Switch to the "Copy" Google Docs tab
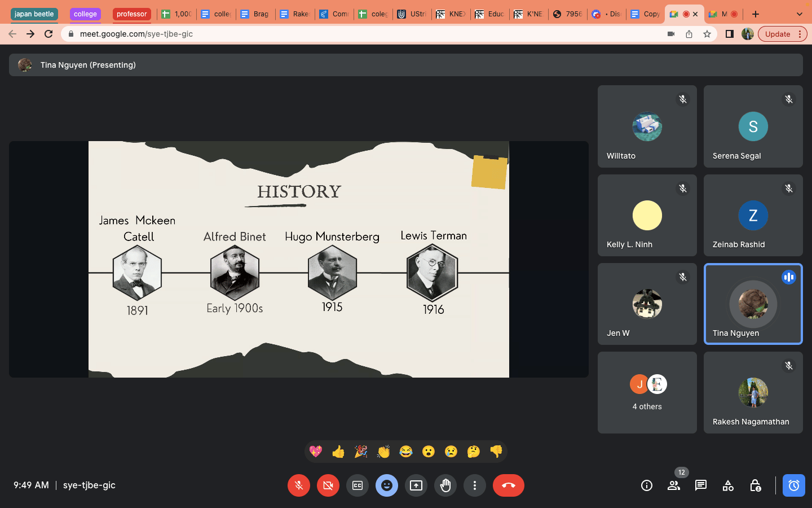The width and height of the screenshot is (812, 508). coord(645,14)
